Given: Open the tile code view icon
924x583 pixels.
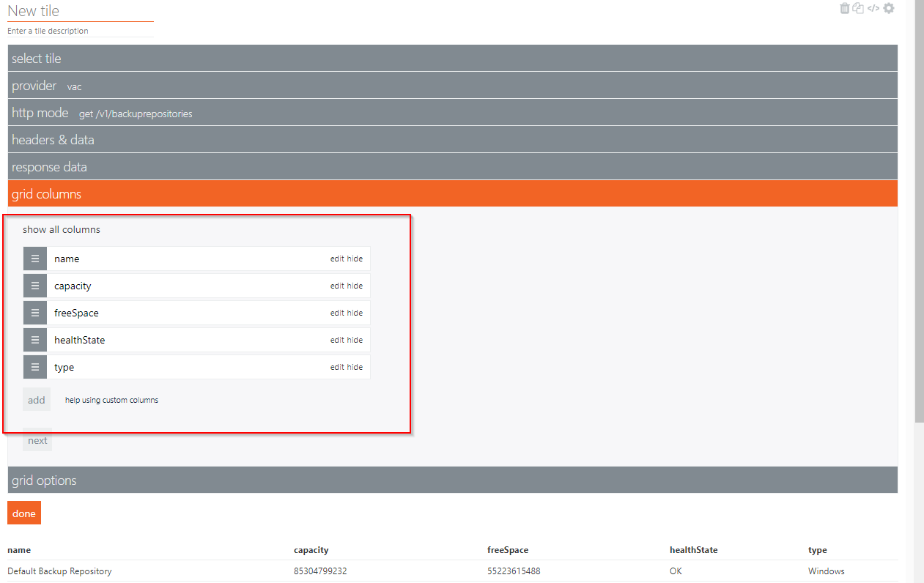Looking at the screenshot, I should [873, 8].
